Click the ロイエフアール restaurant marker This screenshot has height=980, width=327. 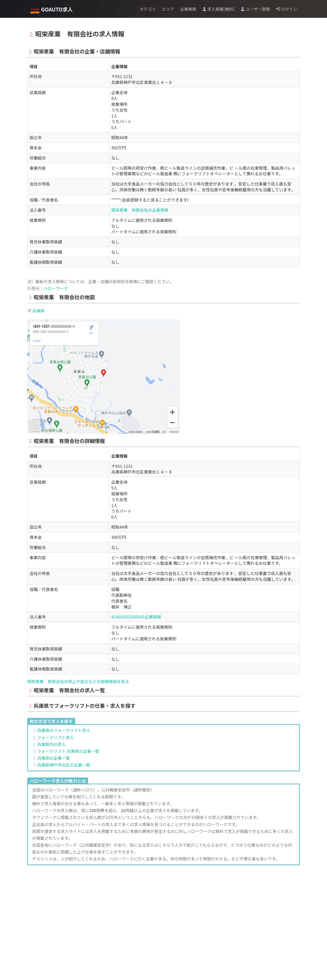coord(76,409)
